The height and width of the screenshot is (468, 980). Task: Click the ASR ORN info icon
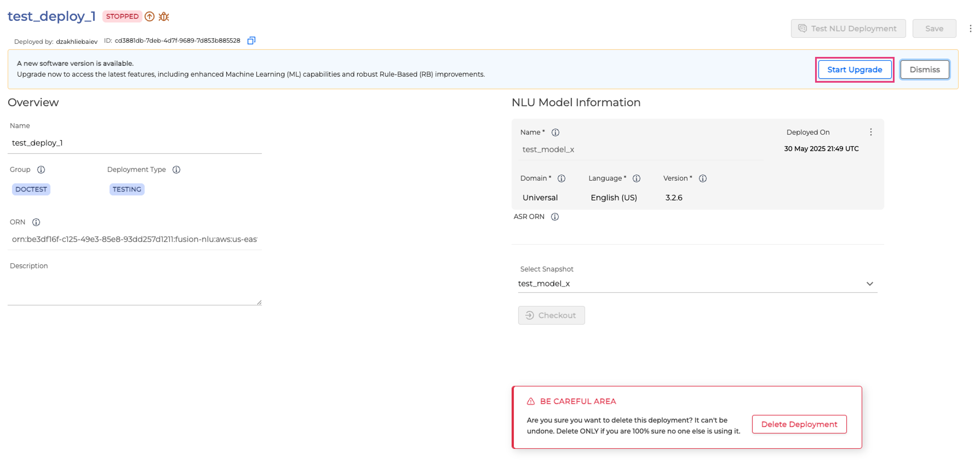(555, 217)
